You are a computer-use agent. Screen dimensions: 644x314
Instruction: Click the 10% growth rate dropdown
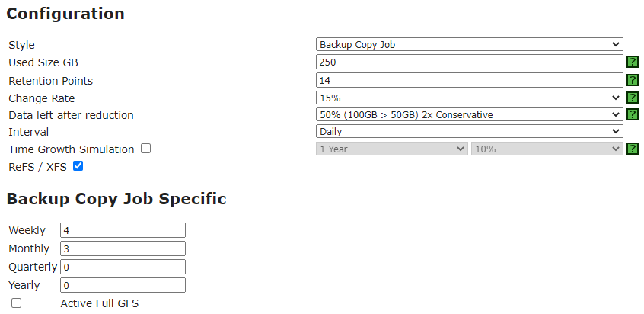[547, 149]
